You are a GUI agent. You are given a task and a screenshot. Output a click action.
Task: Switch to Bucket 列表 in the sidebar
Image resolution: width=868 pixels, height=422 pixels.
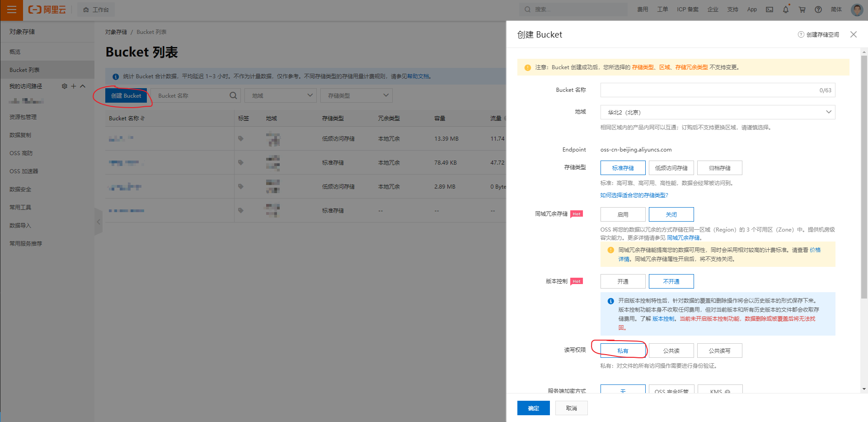[x=24, y=69]
